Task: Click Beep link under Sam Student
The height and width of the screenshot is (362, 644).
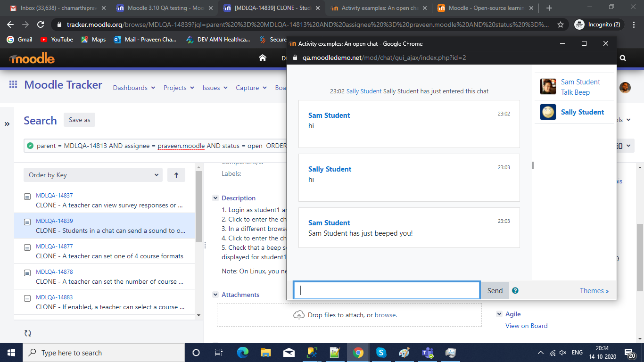Action: click(583, 92)
